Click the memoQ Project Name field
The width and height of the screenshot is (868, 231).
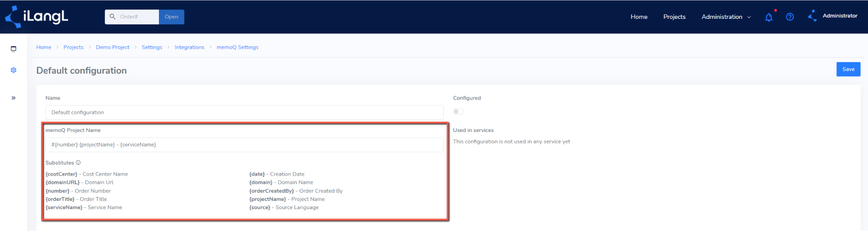244,144
